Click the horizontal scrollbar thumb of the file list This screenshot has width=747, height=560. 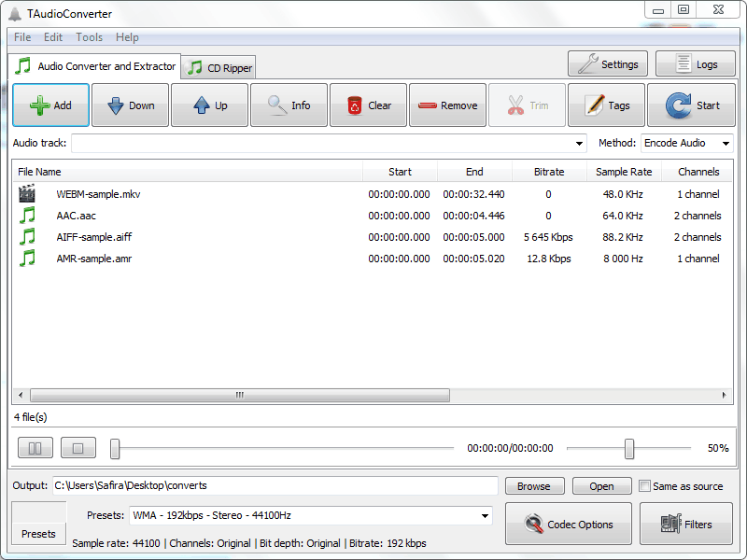(x=240, y=395)
